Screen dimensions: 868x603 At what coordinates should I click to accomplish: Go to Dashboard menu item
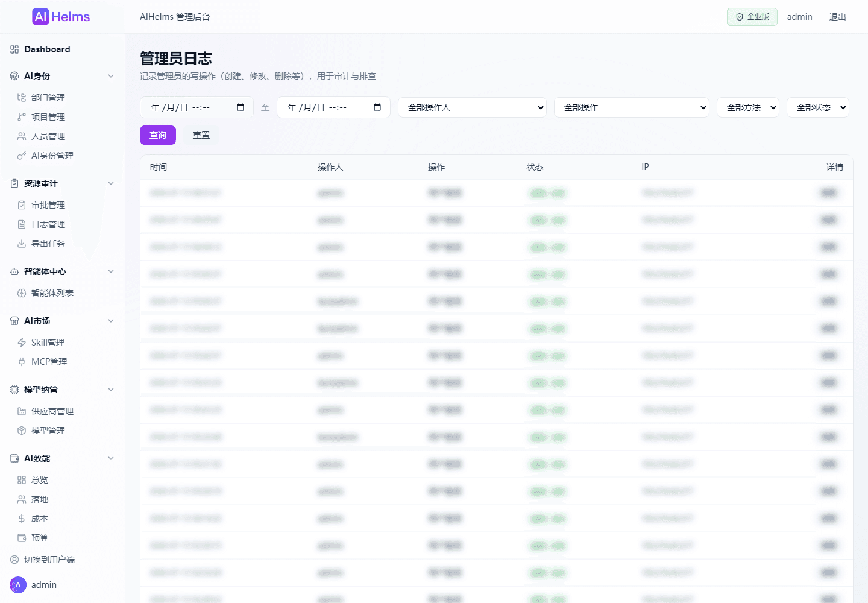(63, 49)
